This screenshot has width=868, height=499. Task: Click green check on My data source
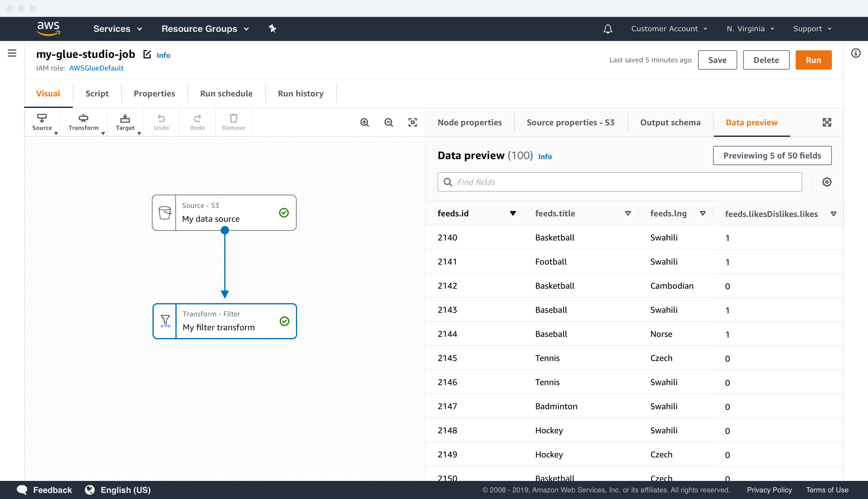(284, 213)
